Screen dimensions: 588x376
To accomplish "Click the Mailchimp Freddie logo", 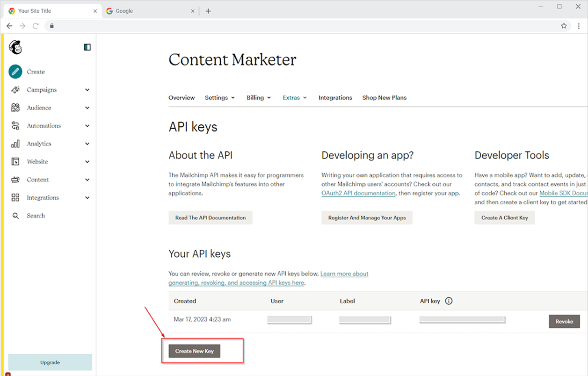I will coord(15,47).
